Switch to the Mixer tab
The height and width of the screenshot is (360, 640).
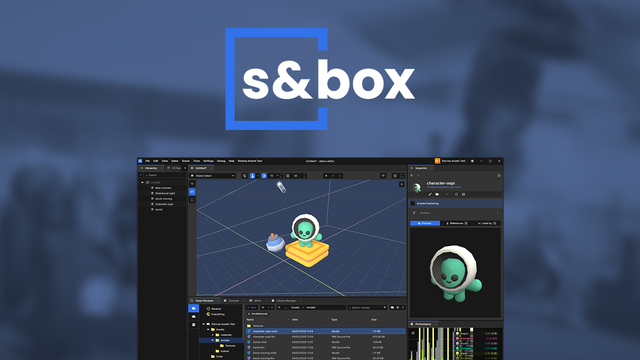(x=257, y=301)
